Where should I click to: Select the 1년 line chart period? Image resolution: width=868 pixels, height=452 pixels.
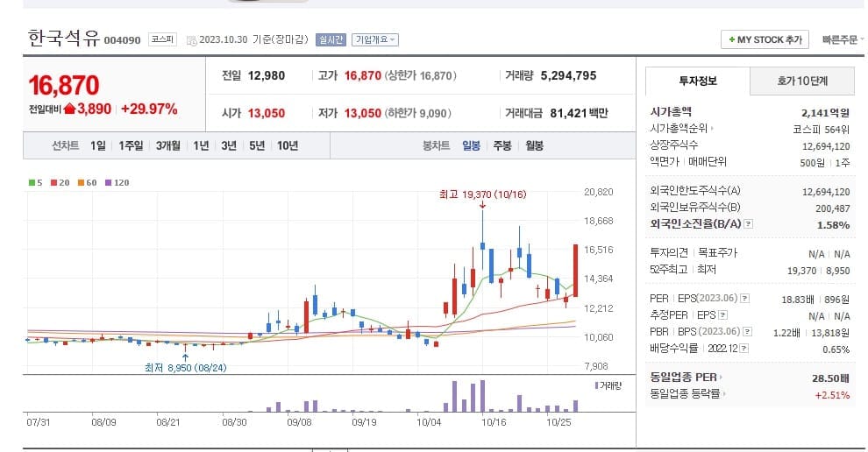point(201,145)
